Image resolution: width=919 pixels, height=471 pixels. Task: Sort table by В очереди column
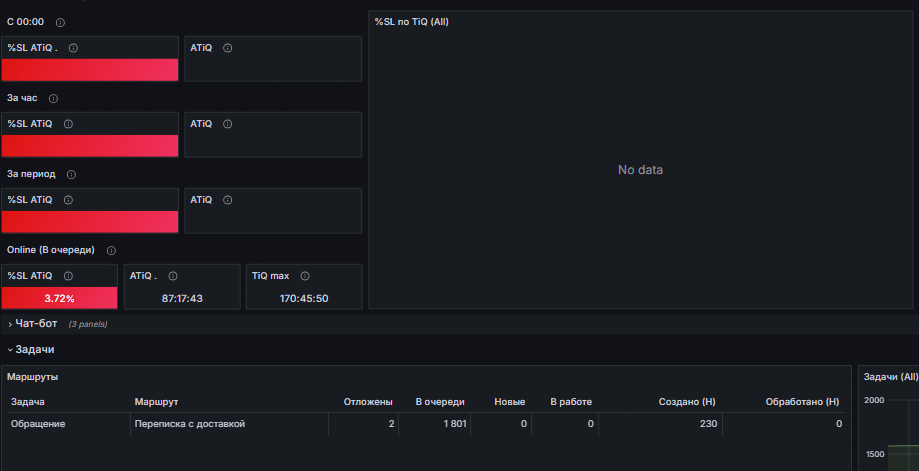tap(439, 402)
